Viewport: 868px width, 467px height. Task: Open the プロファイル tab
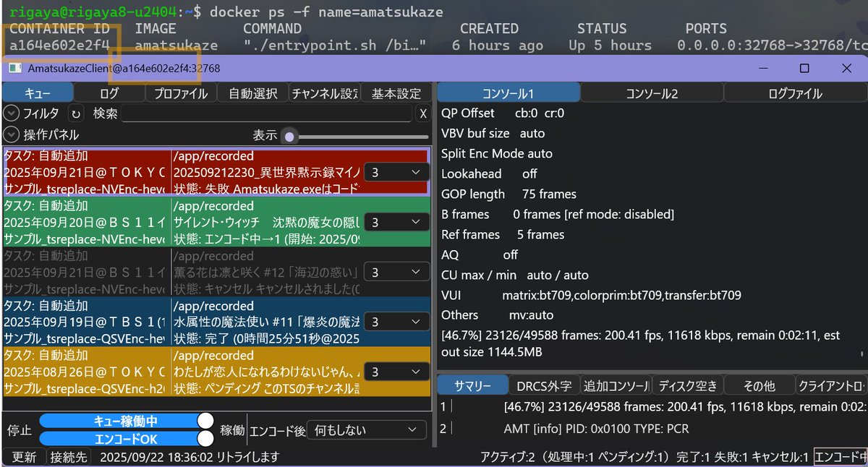point(181,93)
